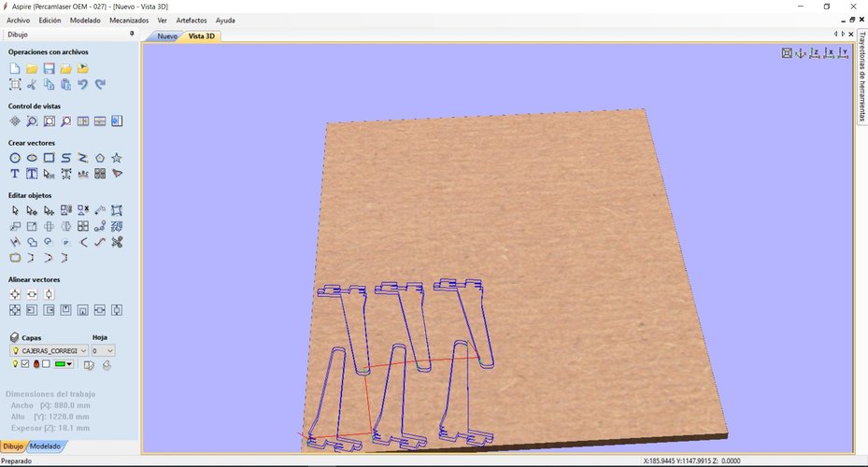This screenshot has height=467, width=868.
Task: Toggle the layer lock checkbox
Action: pyautogui.click(x=46, y=363)
